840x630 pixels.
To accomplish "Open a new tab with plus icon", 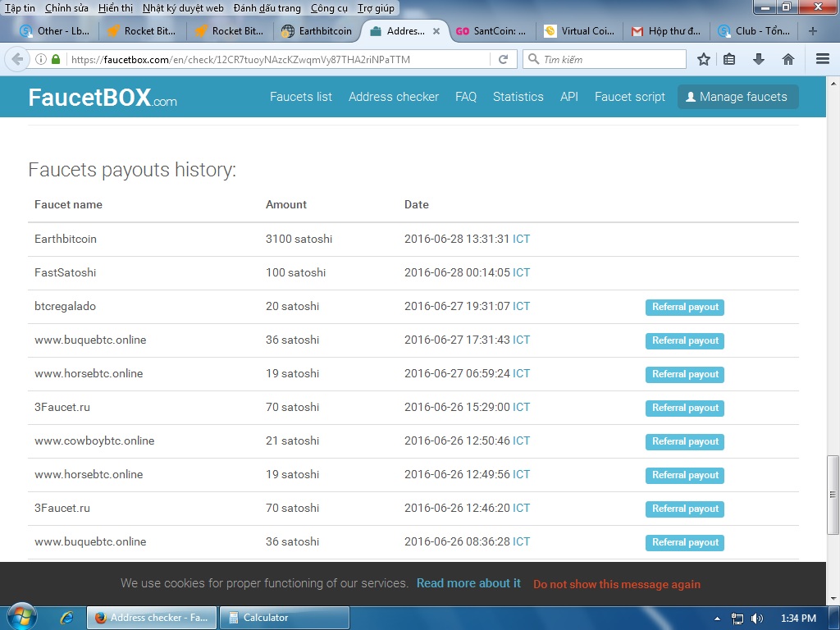I will 813,31.
